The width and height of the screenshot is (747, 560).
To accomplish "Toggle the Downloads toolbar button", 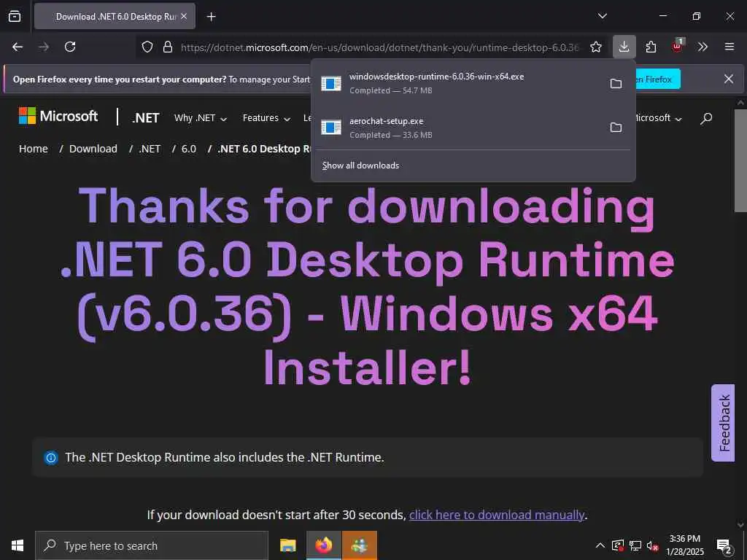I will coord(624,47).
